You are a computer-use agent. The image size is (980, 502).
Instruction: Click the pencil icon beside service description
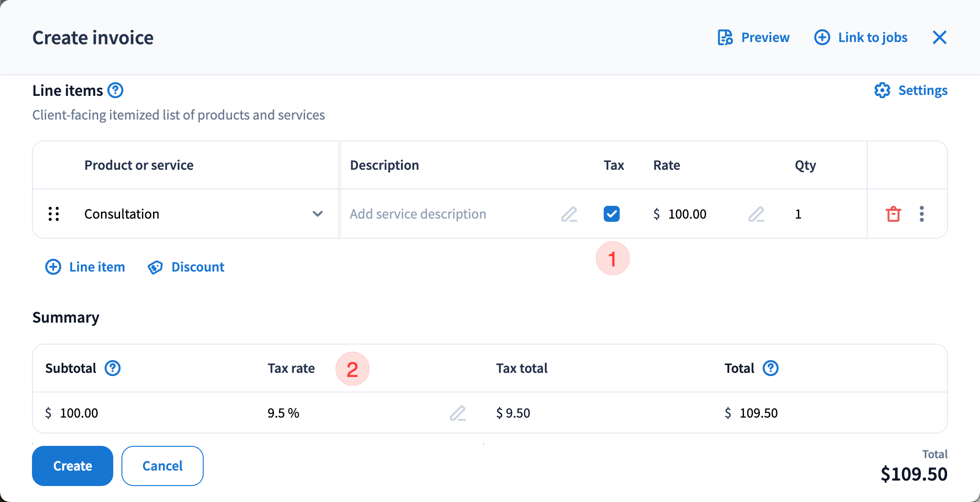pyautogui.click(x=569, y=214)
